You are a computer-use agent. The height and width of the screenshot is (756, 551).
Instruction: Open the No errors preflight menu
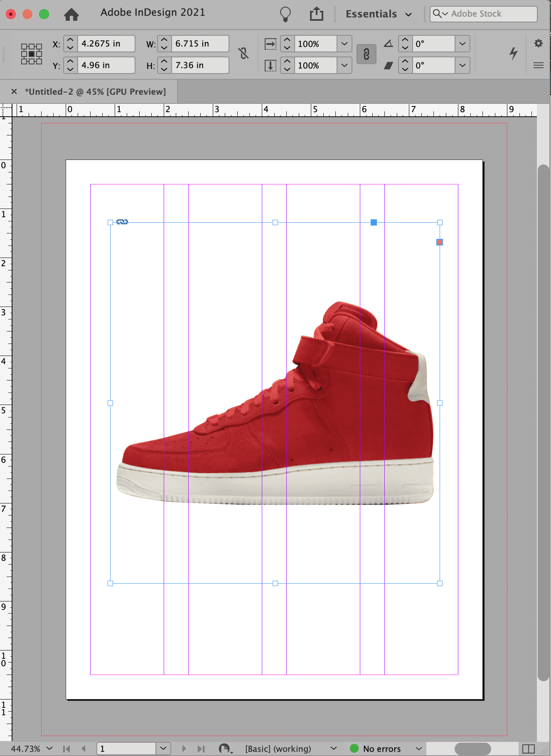tap(418, 749)
